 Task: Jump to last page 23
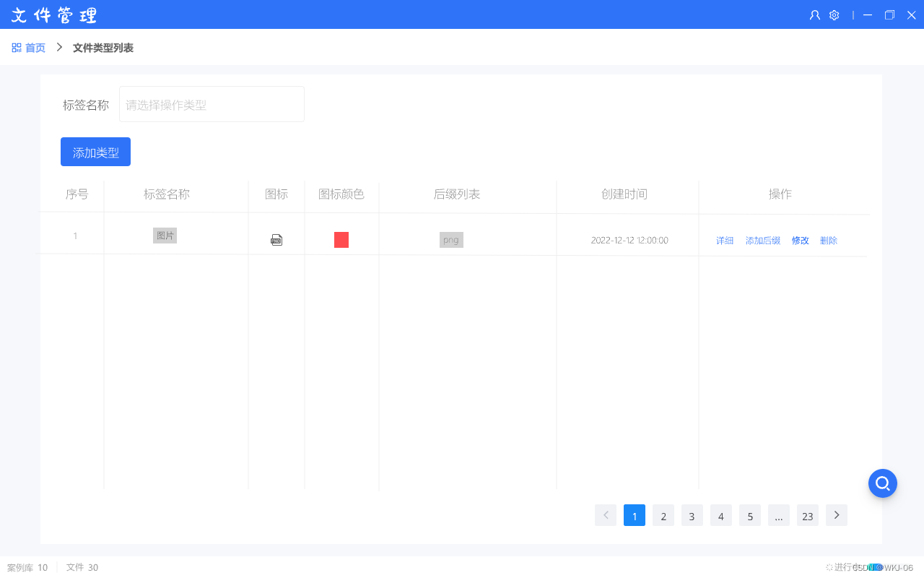tap(808, 515)
